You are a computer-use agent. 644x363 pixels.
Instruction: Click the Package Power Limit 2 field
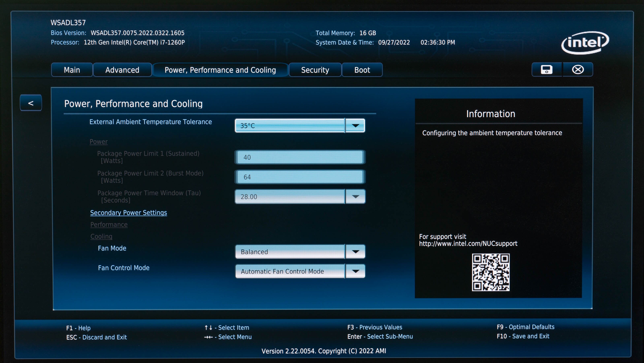[299, 177]
